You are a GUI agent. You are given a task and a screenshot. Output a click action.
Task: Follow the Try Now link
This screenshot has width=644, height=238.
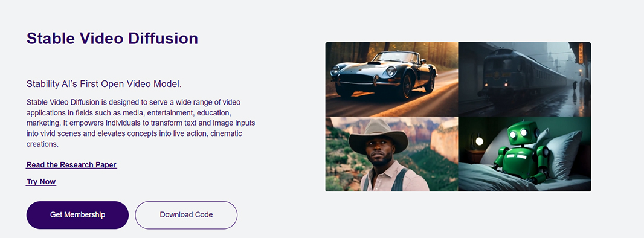(x=41, y=182)
